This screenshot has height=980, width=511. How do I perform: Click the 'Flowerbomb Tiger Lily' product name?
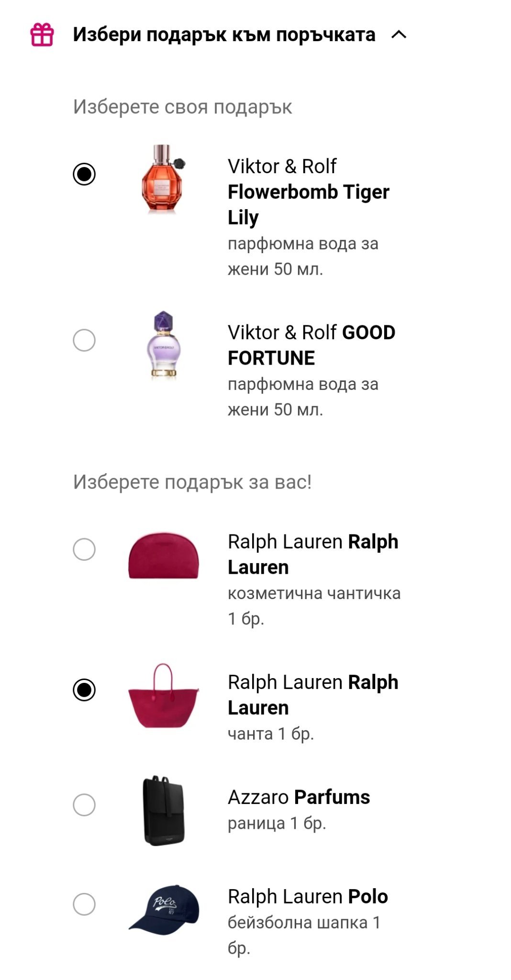pos(308,204)
